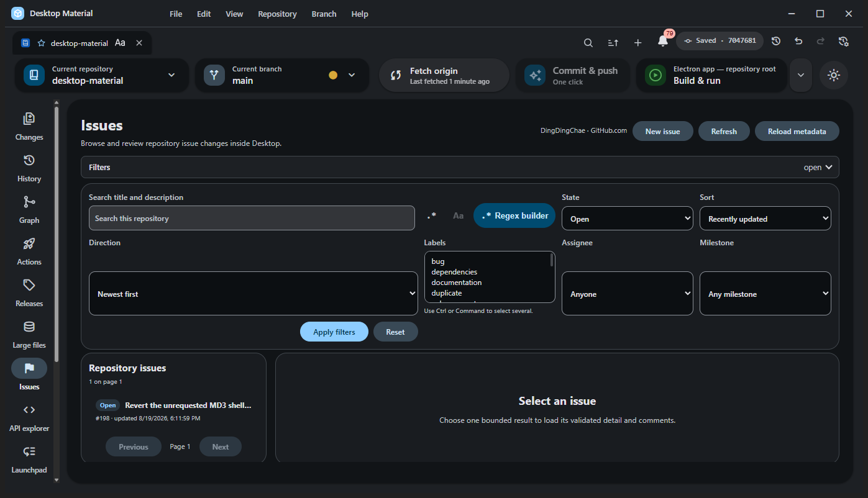Click the Regex builder button

[x=514, y=215]
